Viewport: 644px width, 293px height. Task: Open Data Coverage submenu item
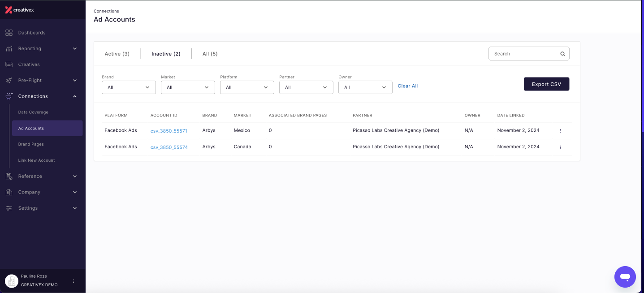click(x=33, y=112)
